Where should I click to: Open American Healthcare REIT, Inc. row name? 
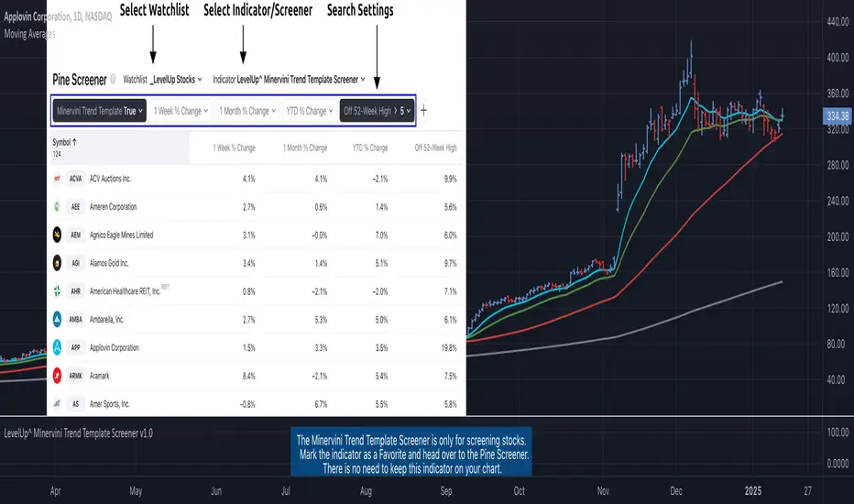click(126, 291)
